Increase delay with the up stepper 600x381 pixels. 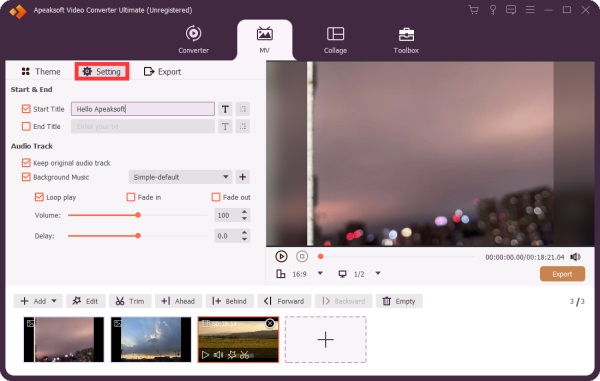245,233
